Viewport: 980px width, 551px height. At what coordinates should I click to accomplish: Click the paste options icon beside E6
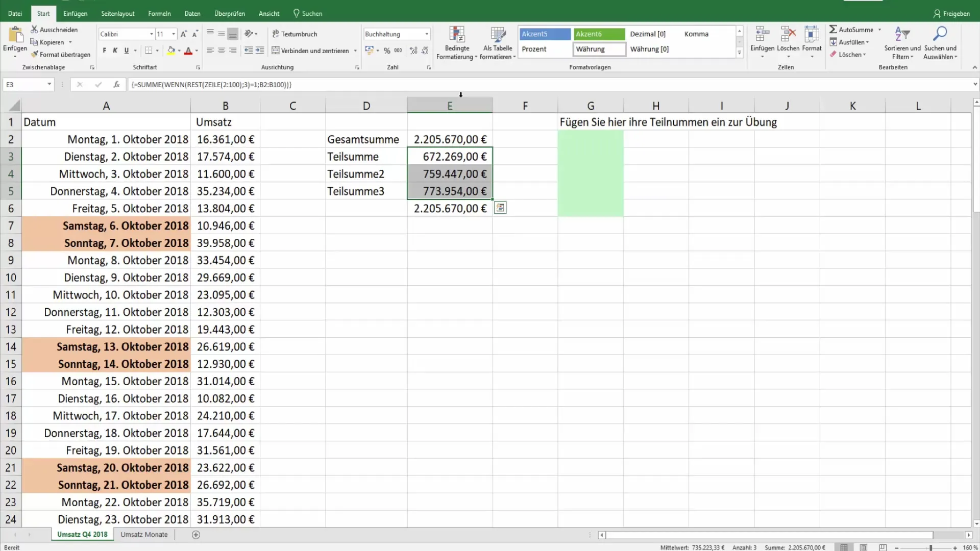pos(500,208)
